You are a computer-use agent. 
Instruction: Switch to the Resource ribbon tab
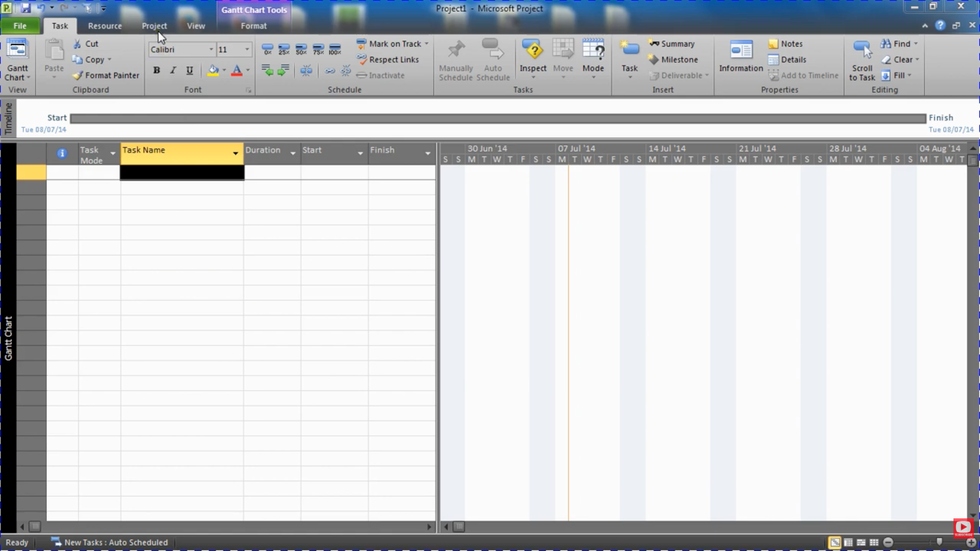pyautogui.click(x=105, y=26)
